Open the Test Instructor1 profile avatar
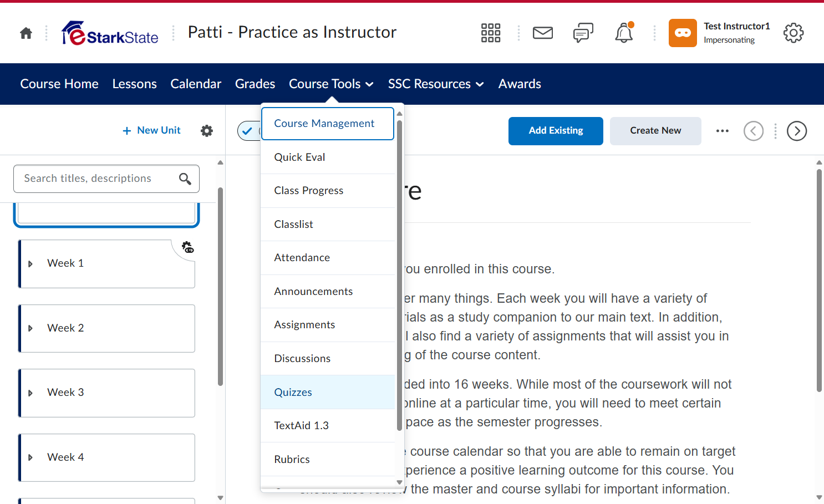 click(683, 33)
